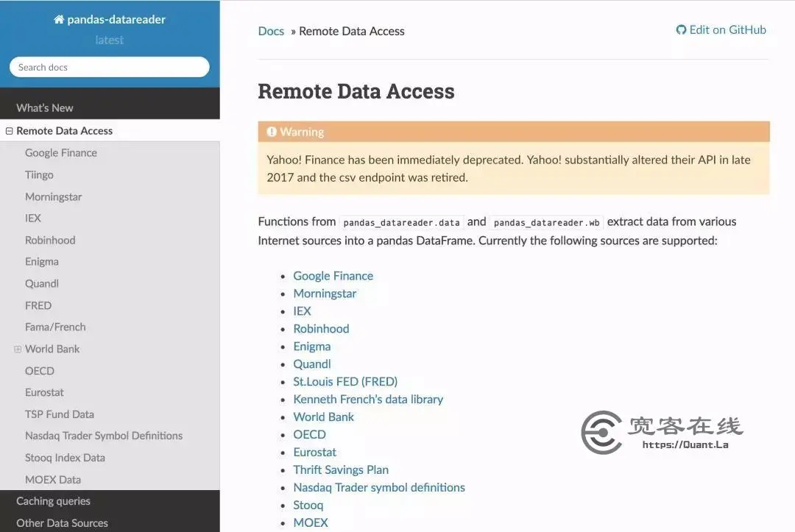Open the Quandl link in the list
The height and width of the screenshot is (532, 795).
click(312, 364)
